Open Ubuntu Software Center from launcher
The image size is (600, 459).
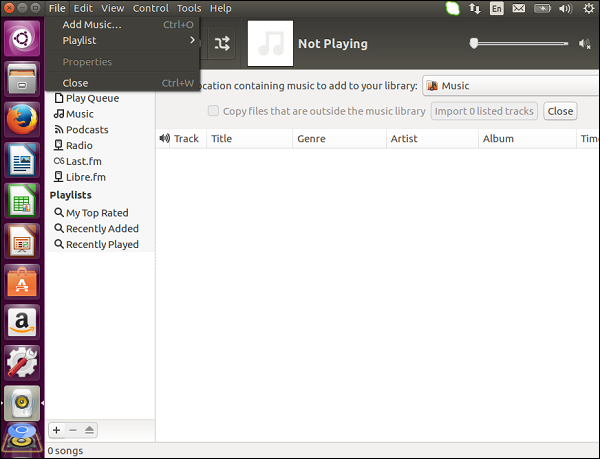coord(22,282)
